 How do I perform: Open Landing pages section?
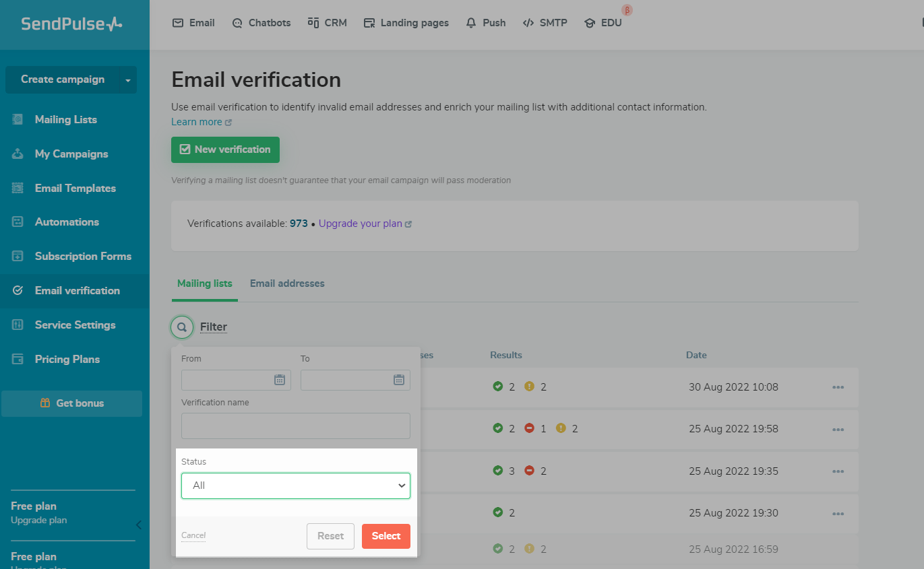click(406, 23)
